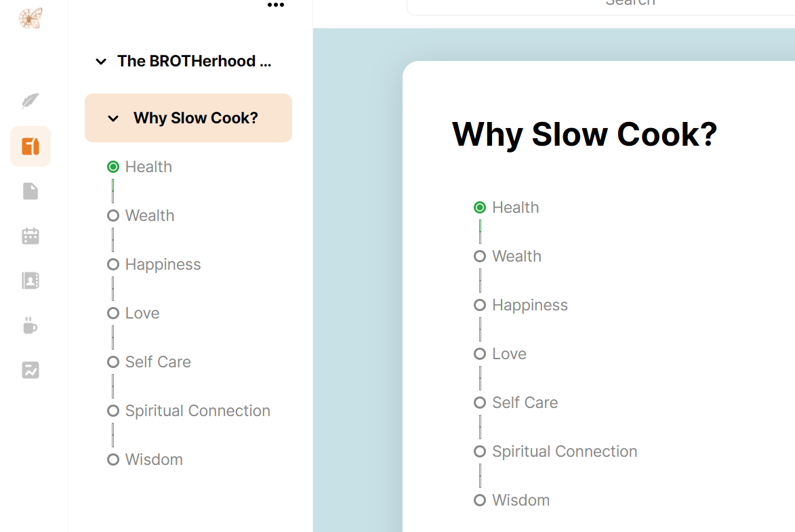Open the calendar icon in sidebar

pos(30,236)
